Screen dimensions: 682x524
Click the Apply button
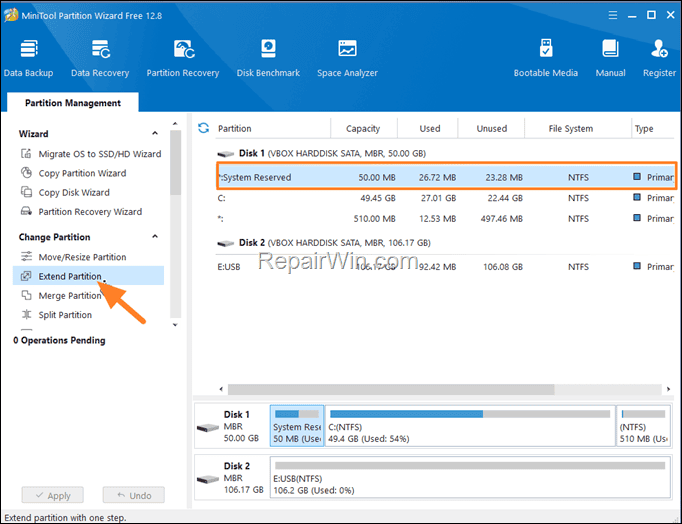coord(53,495)
